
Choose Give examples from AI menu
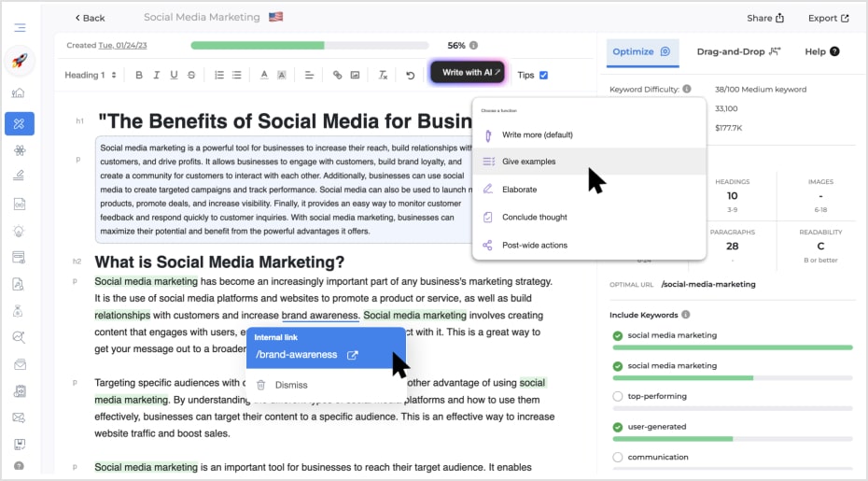(589, 162)
